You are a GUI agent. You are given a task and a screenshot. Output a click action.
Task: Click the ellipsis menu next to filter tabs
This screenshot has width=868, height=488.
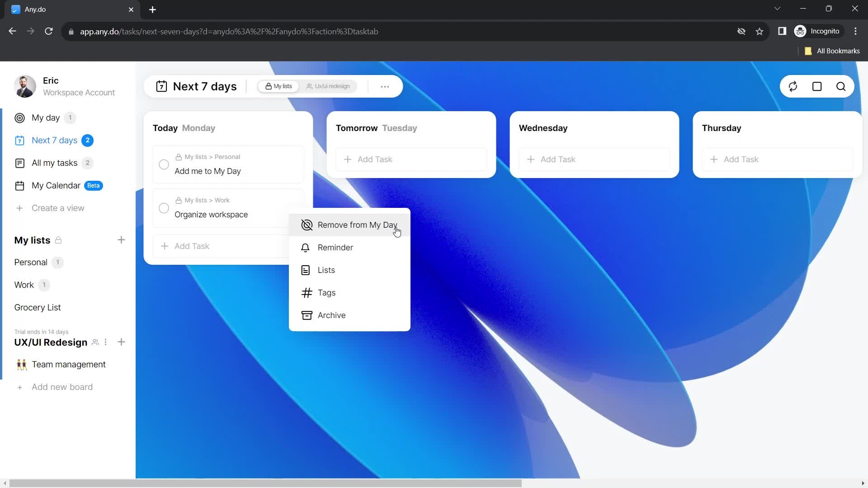click(385, 86)
